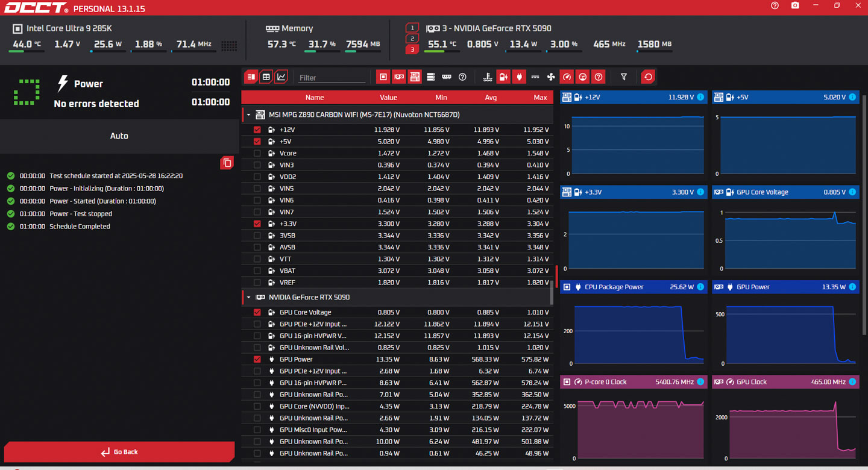Open the funnel filter options
Screen dimensions: 868x470
click(624, 77)
